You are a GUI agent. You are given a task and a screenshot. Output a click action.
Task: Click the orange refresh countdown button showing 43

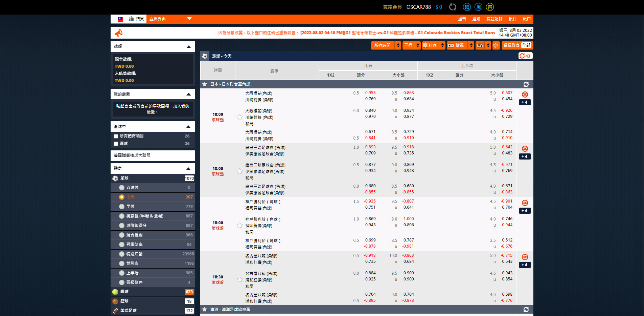525,56
